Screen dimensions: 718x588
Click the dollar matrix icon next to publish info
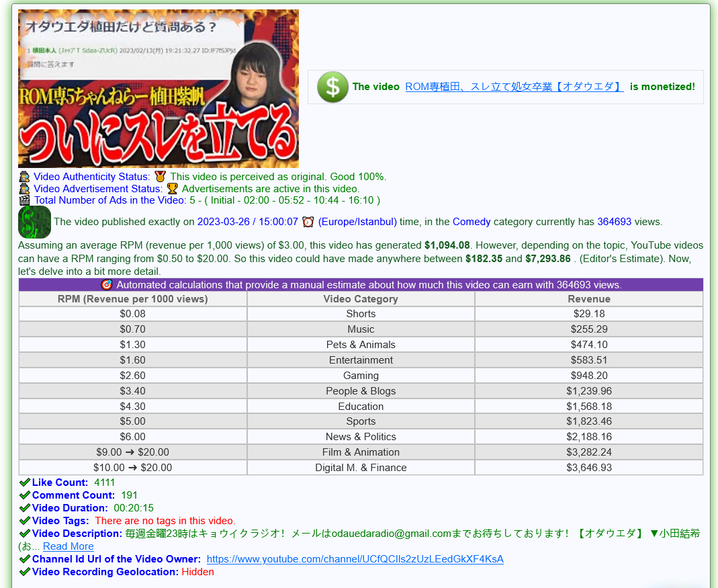(x=34, y=222)
